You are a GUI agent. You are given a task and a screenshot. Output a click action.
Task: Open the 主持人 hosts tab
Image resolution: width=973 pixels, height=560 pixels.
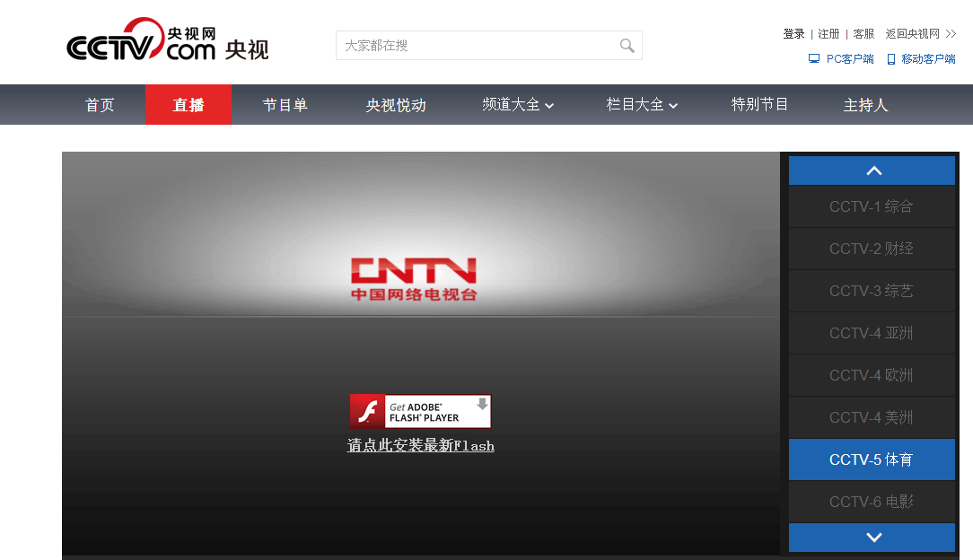pyautogui.click(x=865, y=105)
